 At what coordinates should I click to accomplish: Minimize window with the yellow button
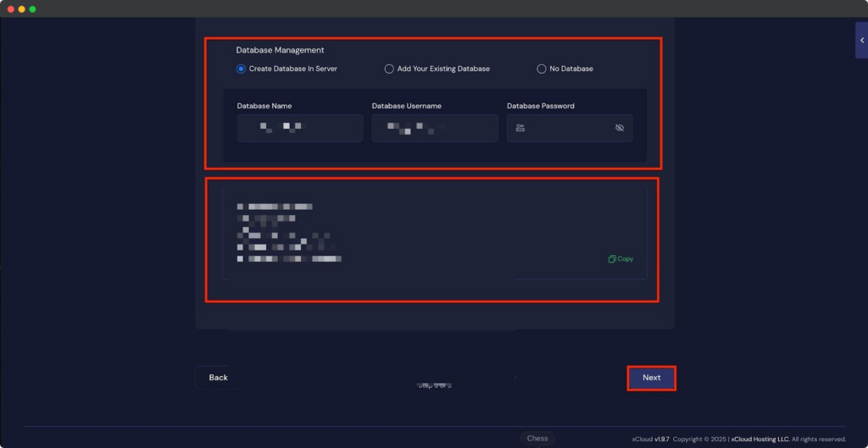click(21, 8)
